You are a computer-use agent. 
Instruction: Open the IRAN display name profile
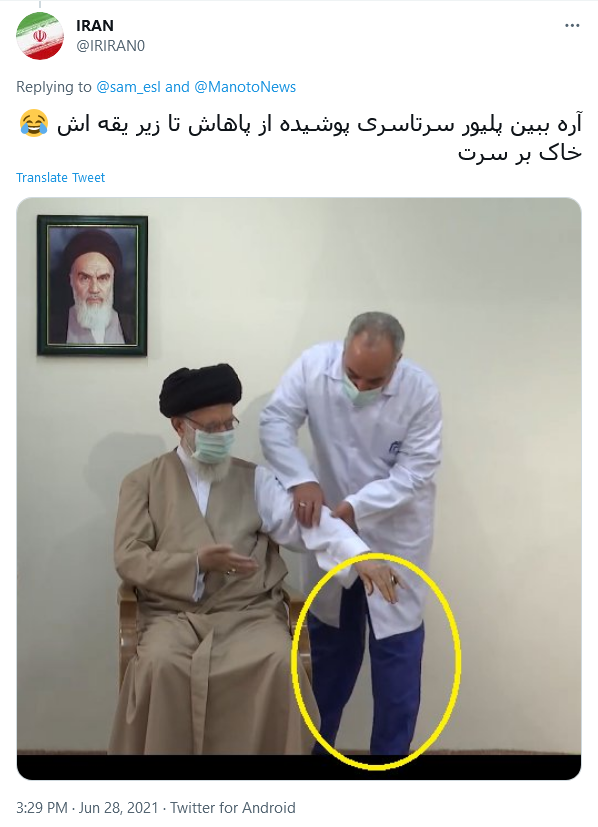click(95, 25)
